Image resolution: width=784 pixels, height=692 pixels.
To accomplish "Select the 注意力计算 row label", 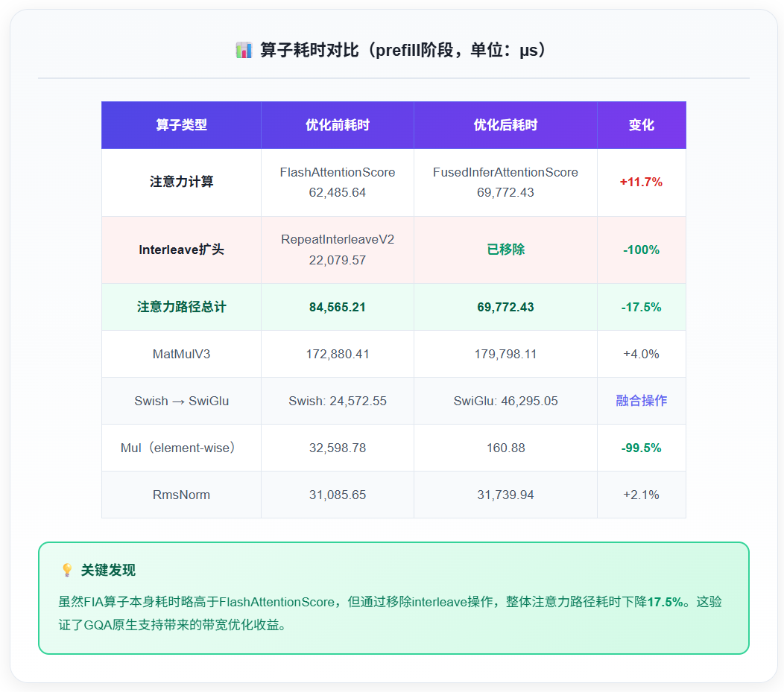I will [x=182, y=182].
